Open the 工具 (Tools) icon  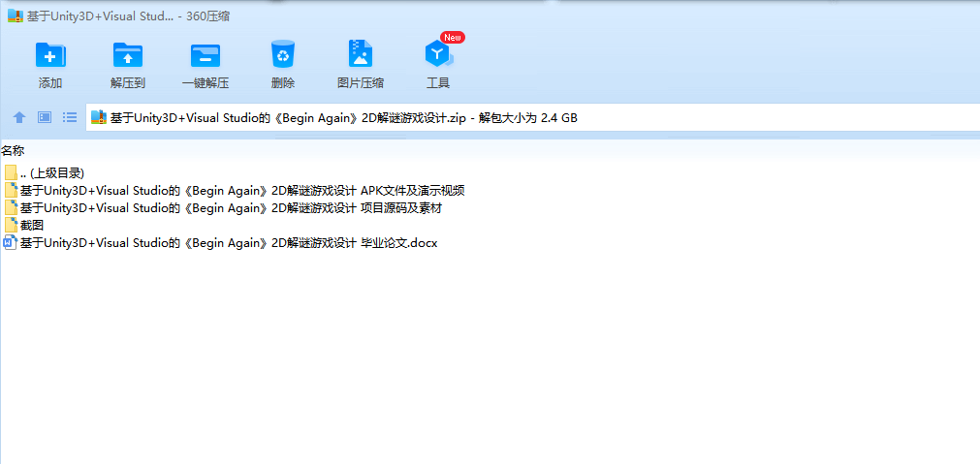[438, 55]
